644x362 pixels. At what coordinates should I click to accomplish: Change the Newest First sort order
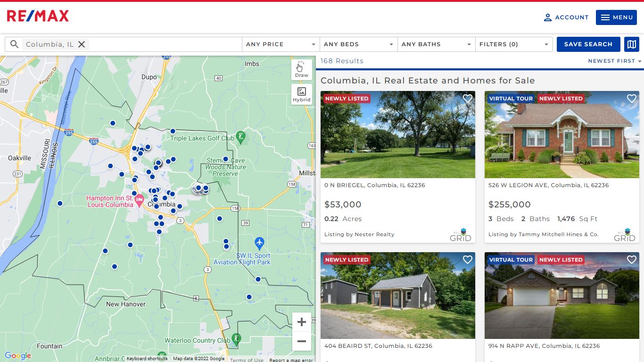(615, 61)
